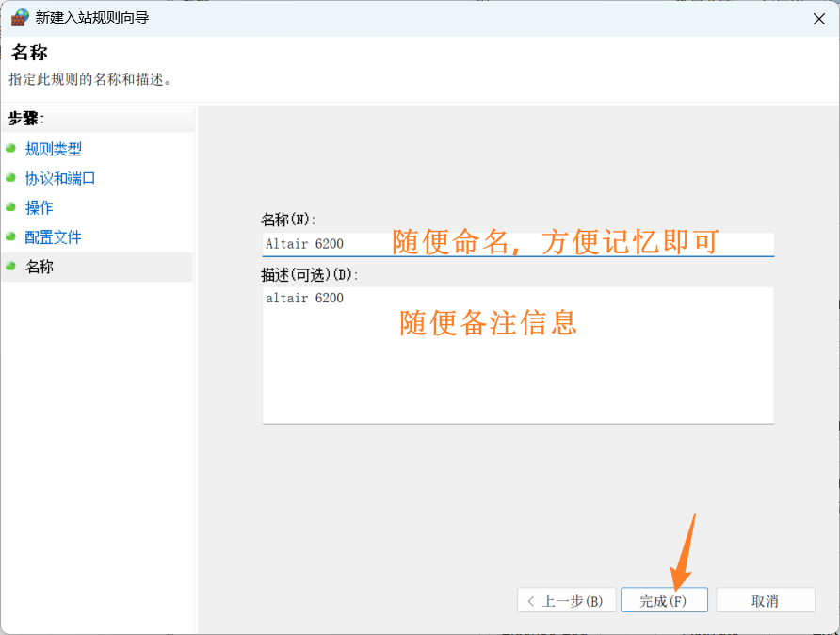Click the 名称(N): field label
840x635 pixels.
[288, 220]
